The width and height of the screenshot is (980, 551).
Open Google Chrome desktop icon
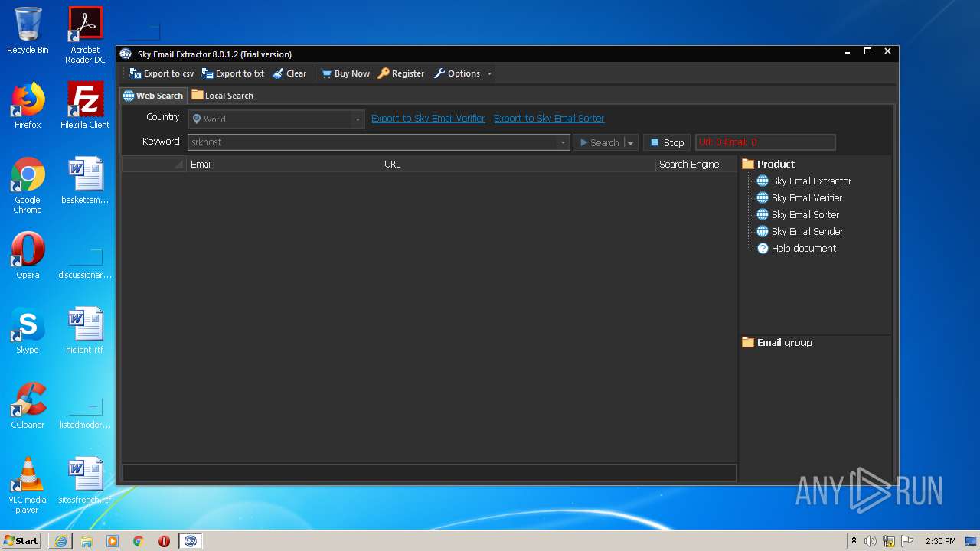coord(28,185)
